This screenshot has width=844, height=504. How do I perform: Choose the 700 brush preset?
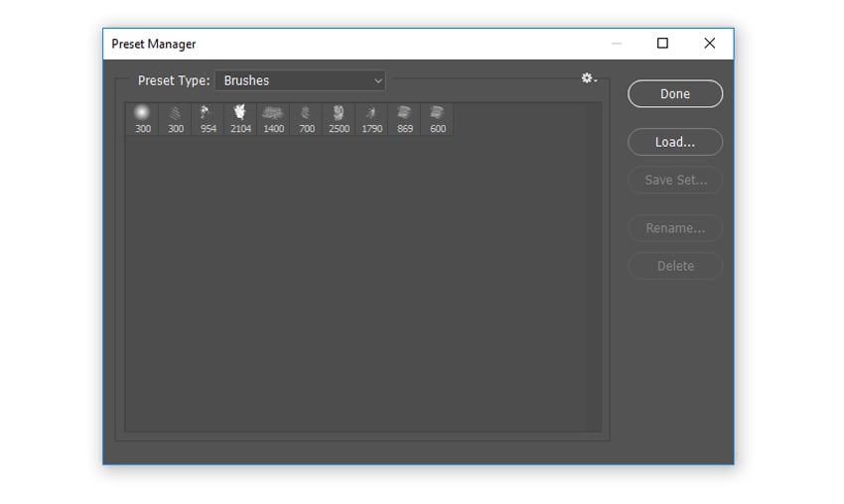(306, 119)
